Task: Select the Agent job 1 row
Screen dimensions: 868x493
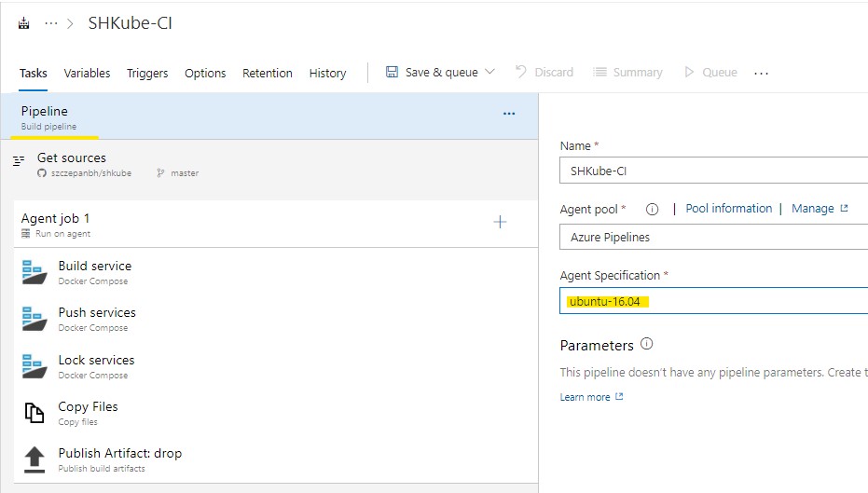Action: pyautogui.click(x=276, y=224)
